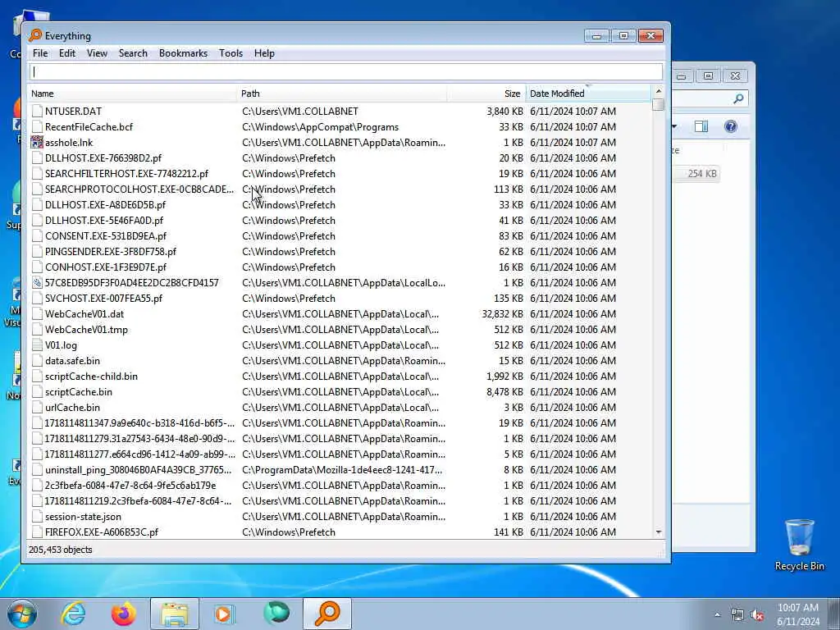Click the scrollbar up arrow
The width and height of the screenshot is (840, 630).
[659, 91]
